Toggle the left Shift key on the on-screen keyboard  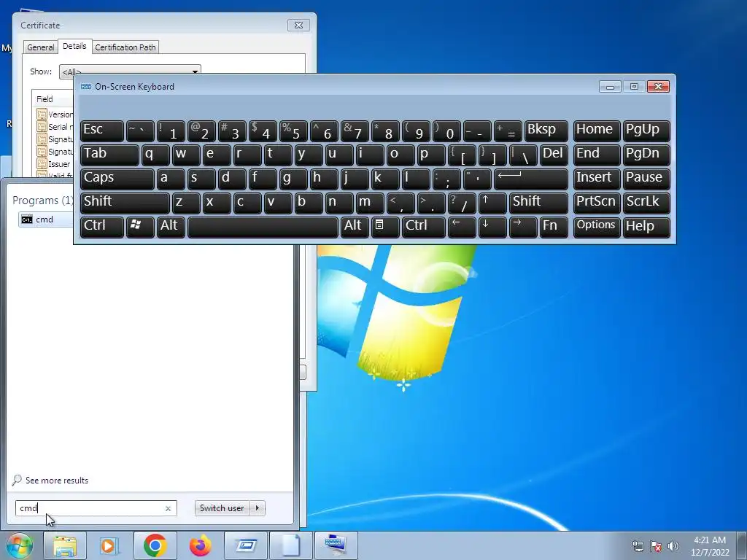(x=125, y=203)
